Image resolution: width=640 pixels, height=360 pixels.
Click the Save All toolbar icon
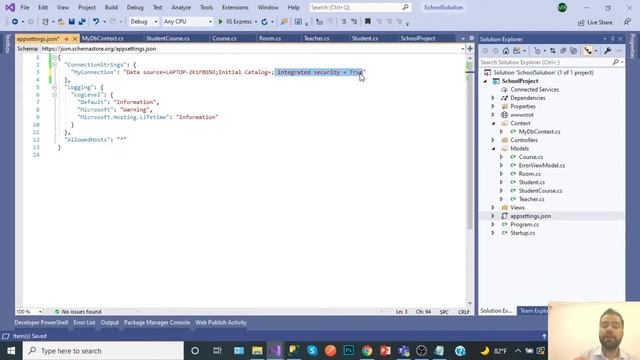pyautogui.click(x=82, y=22)
